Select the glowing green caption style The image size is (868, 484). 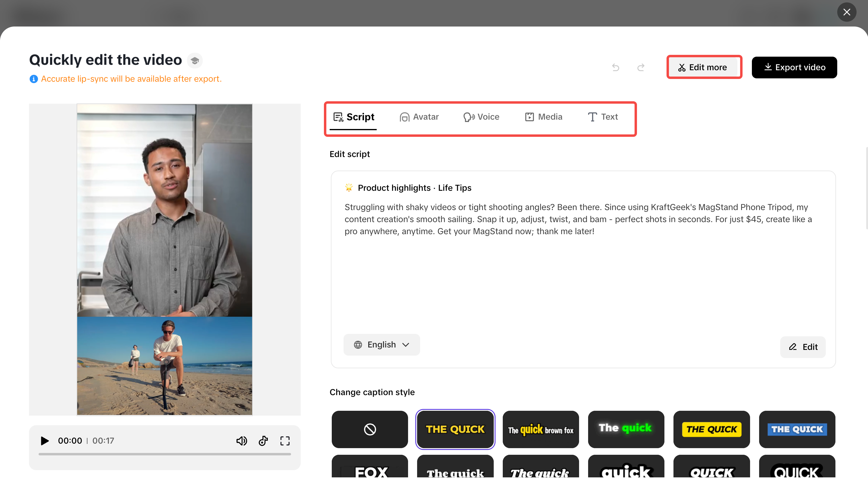click(x=626, y=429)
